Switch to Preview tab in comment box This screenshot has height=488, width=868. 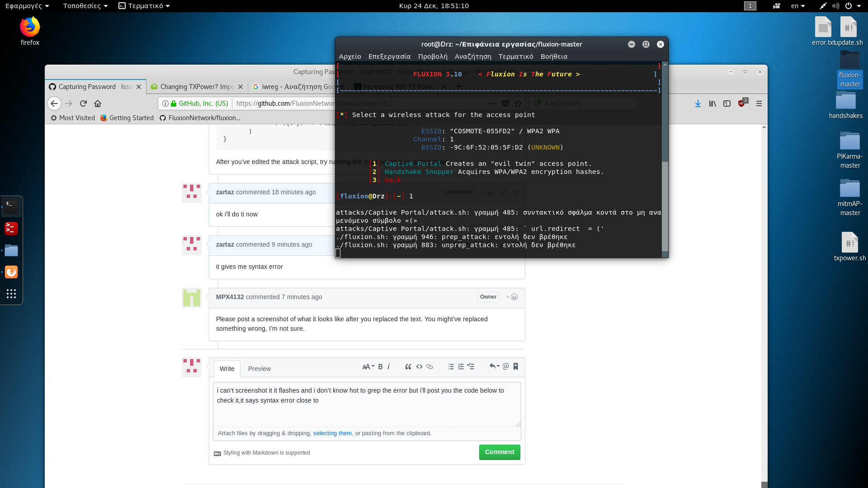(x=259, y=369)
